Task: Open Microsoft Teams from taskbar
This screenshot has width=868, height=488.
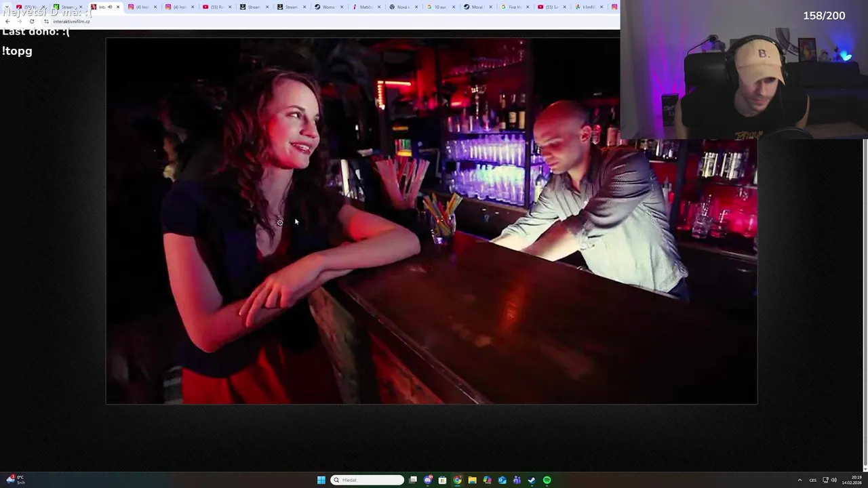Action: point(517,480)
